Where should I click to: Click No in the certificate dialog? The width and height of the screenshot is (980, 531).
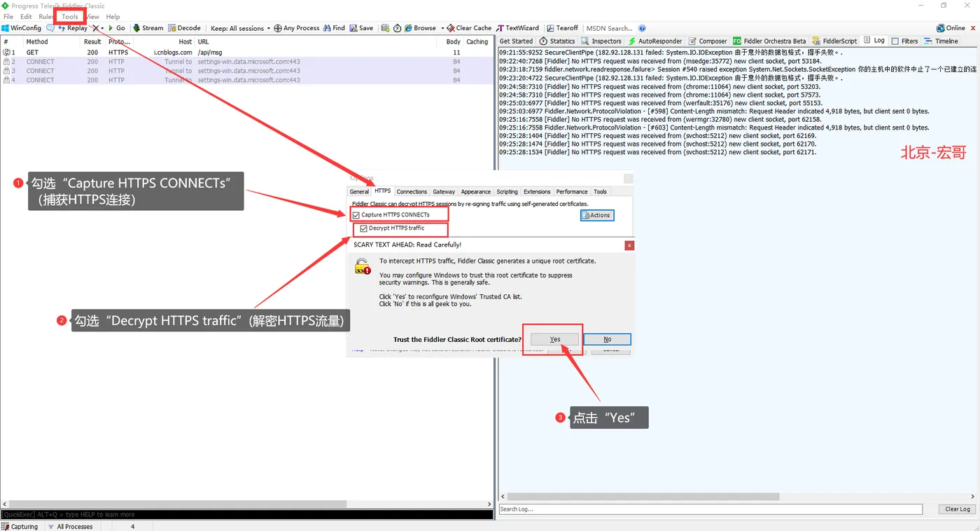tap(607, 339)
